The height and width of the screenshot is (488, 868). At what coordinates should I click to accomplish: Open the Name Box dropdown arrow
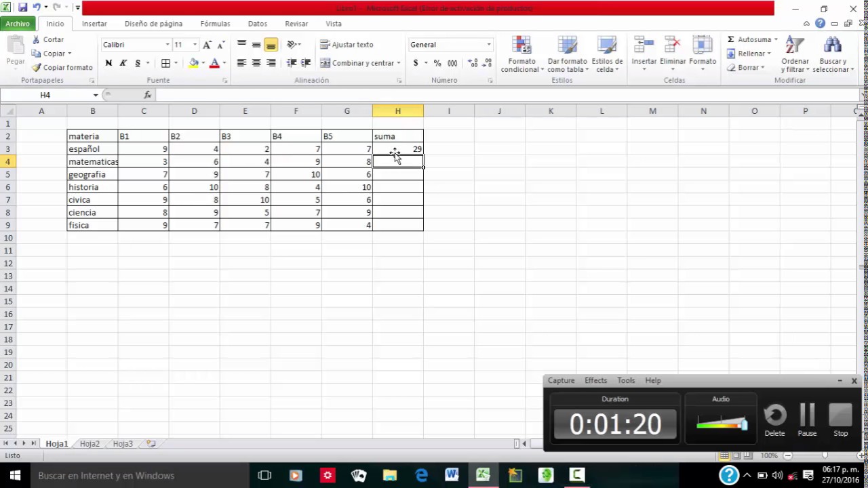tap(96, 95)
